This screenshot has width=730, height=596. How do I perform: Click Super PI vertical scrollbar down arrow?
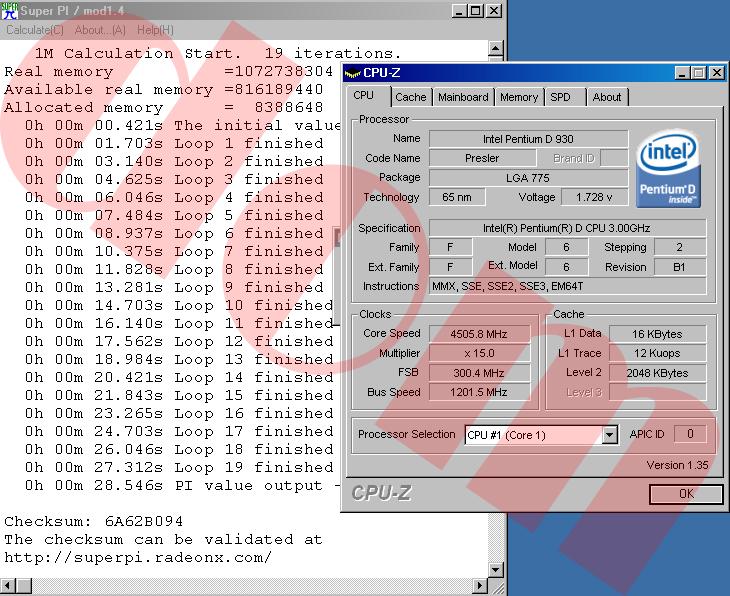pyautogui.click(x=496, y=569)
